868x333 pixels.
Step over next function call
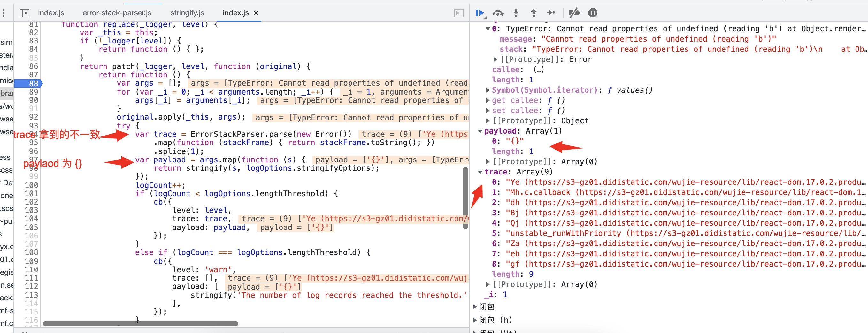pos(498,13)
